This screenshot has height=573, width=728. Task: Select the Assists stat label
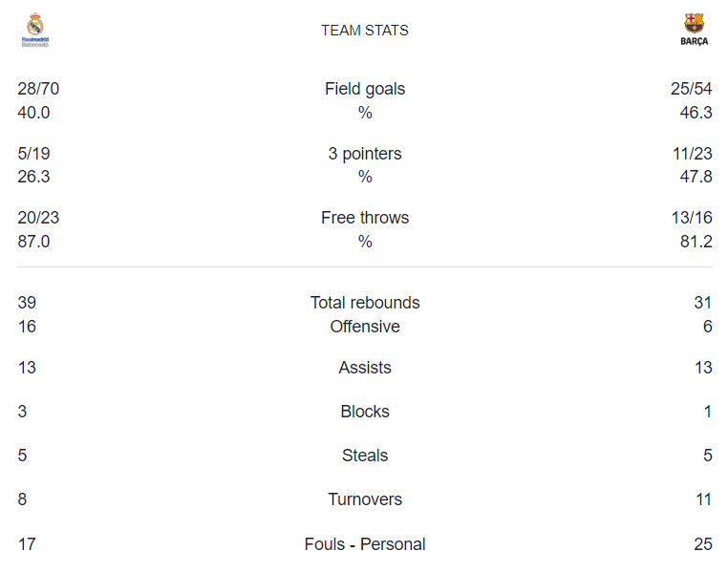pyautogui.click(x=365, y=368)
